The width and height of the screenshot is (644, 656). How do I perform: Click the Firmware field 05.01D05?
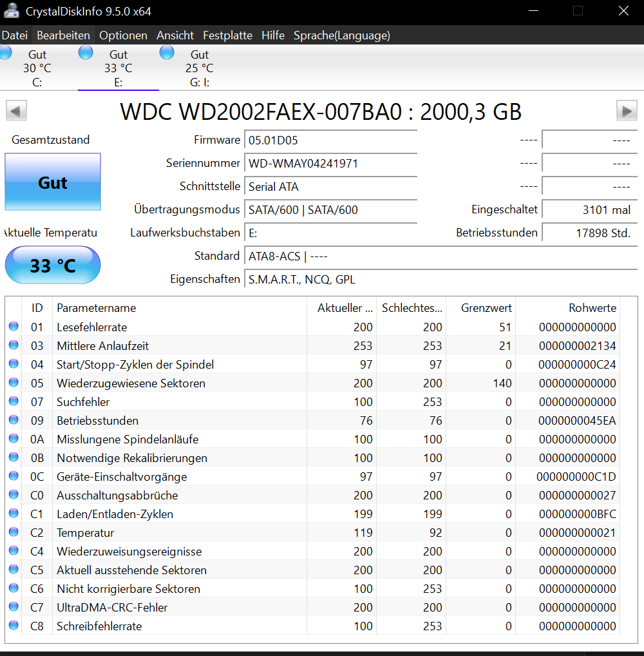click(x=331, y=140)
